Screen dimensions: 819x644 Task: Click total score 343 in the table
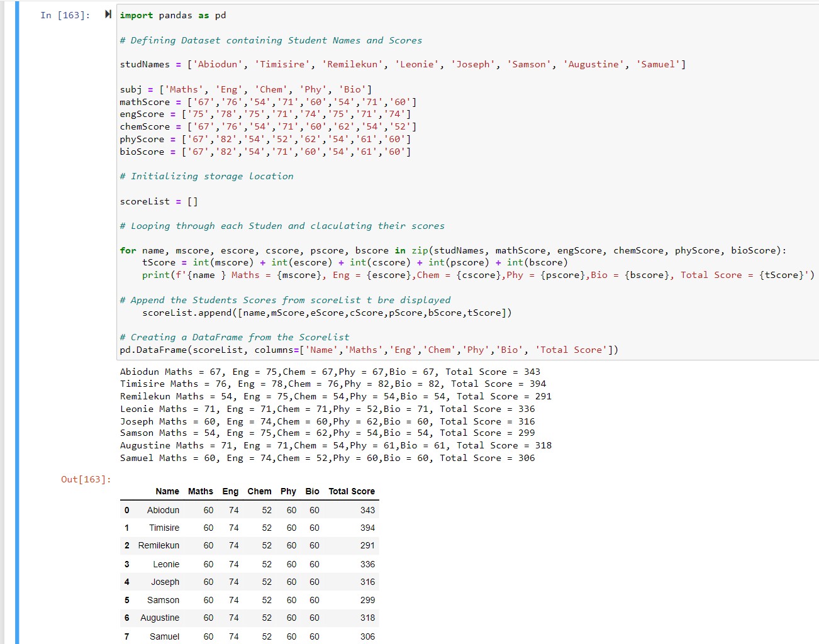[x=367, y=510]
